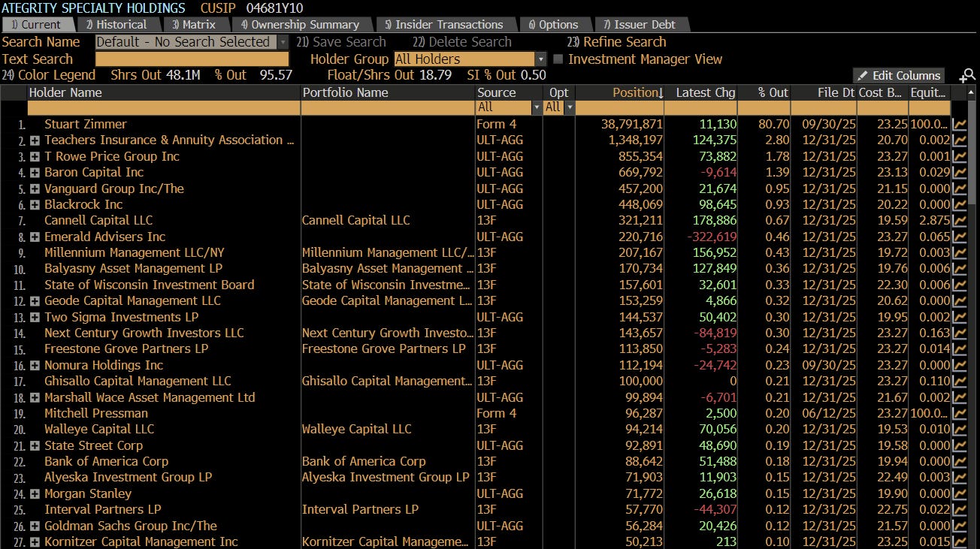Screen dimensions: 980x549
Task: Click chart icon for Mitchell Pressman row
Action: (960, 414)
